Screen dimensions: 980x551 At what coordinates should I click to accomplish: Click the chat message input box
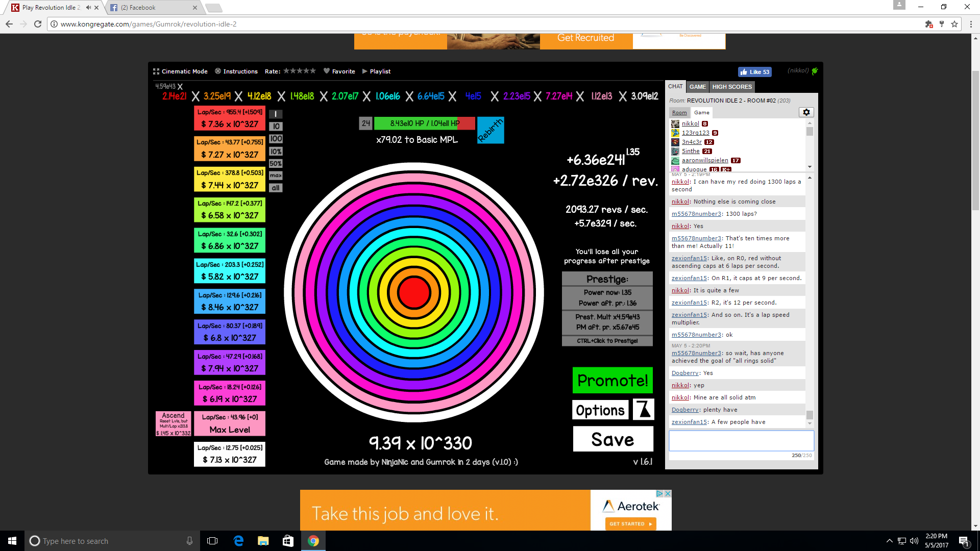pyautogui.click(x=741, y=440)
